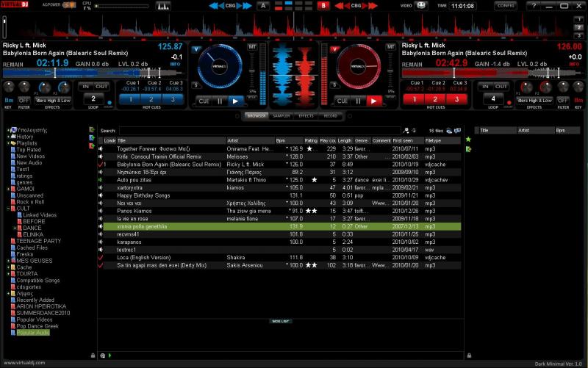Switch to the SAMPLER tab
Screen dimensions: 588x368
tap(282, 116)
